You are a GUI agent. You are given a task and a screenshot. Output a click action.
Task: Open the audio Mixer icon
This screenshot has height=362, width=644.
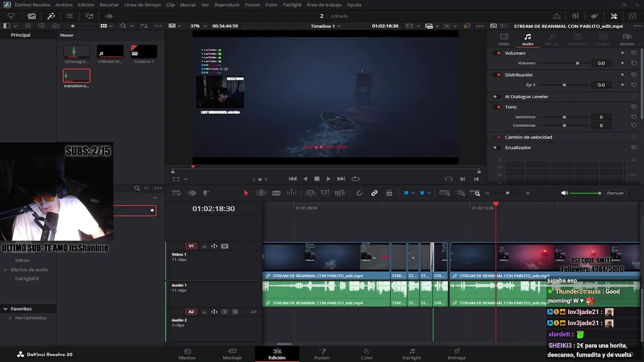(x=576, y=16)
